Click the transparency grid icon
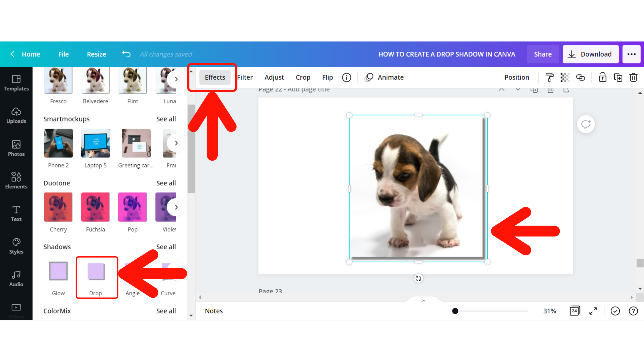Viewport: 644px width, 362px height. pyautogui.click(x=564, y=77)
